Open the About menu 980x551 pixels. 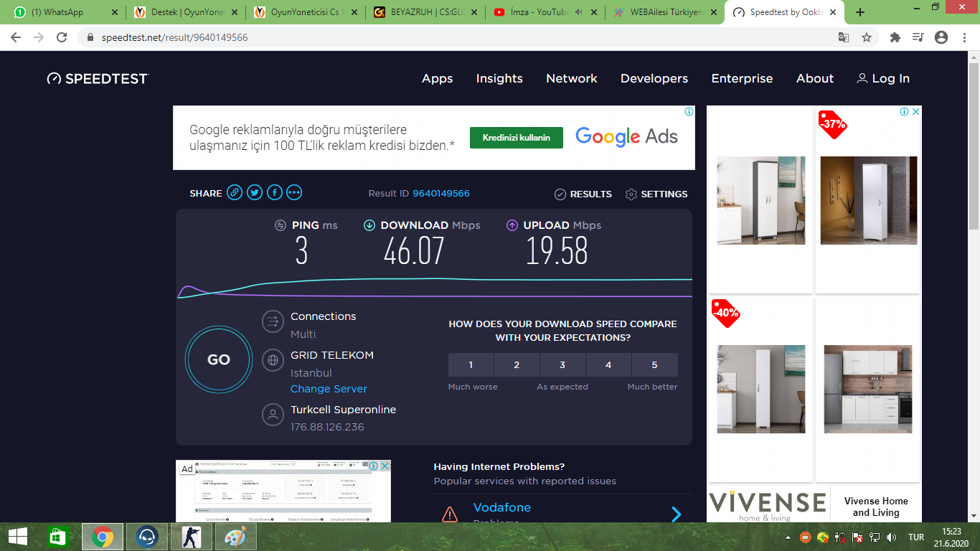pyautogui.click(x=815, y=79)
